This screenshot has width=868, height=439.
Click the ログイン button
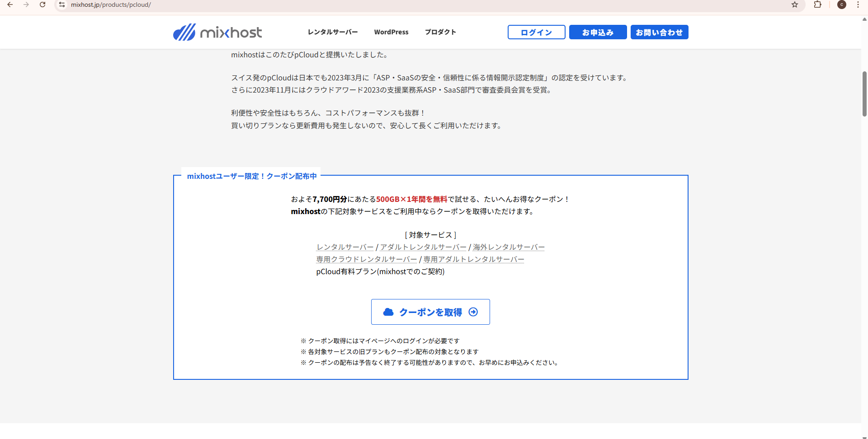tap(536, 32)
